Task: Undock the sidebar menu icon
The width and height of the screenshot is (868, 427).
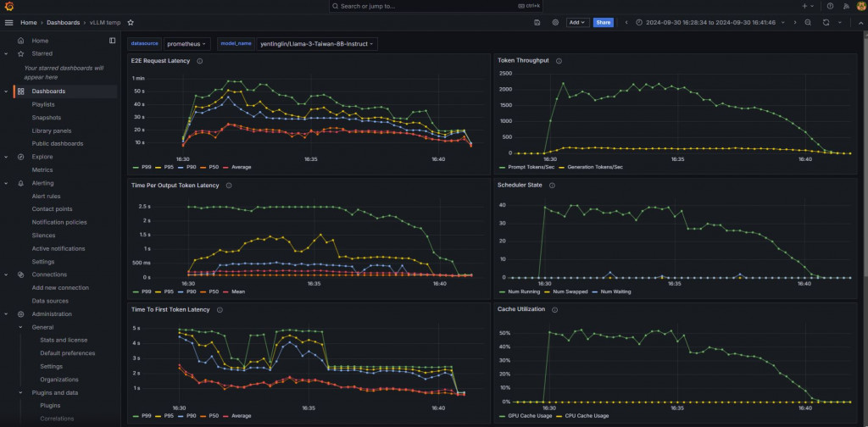Action: tap(113, 41)
